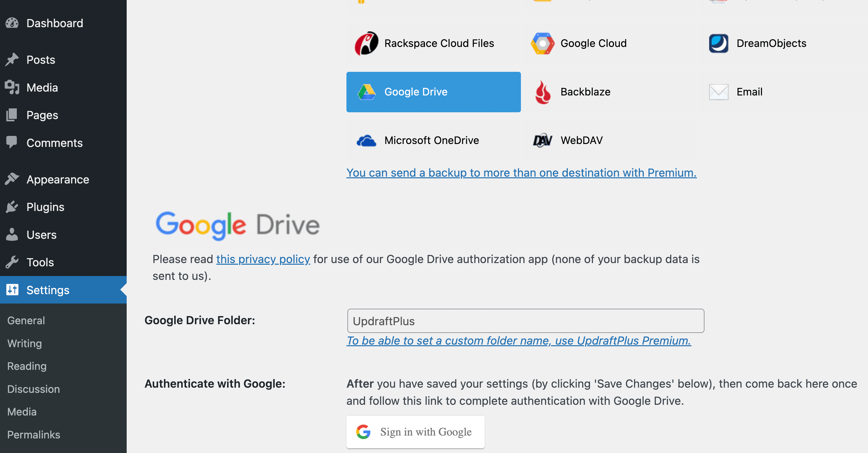Viewport: 868px width, 453px height.
Task: Enable Rackspace Cloud Files storage
Action: point(366,43)
